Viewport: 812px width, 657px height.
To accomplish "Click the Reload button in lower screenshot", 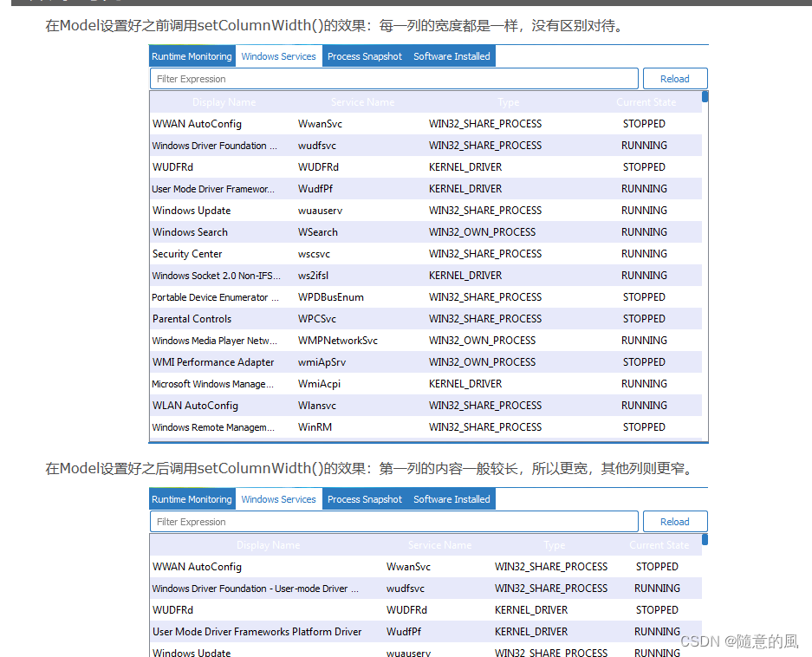I will coord(675,522).
